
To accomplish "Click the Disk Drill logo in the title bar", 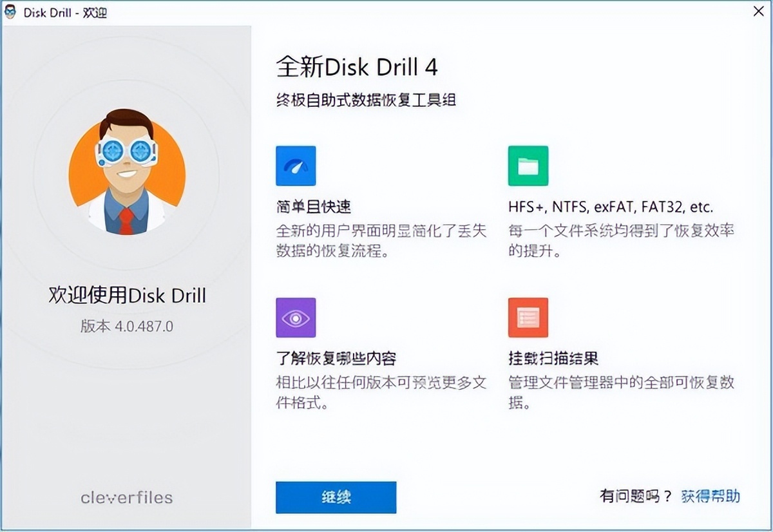I will pyautogui.click(x=9, y=11).
